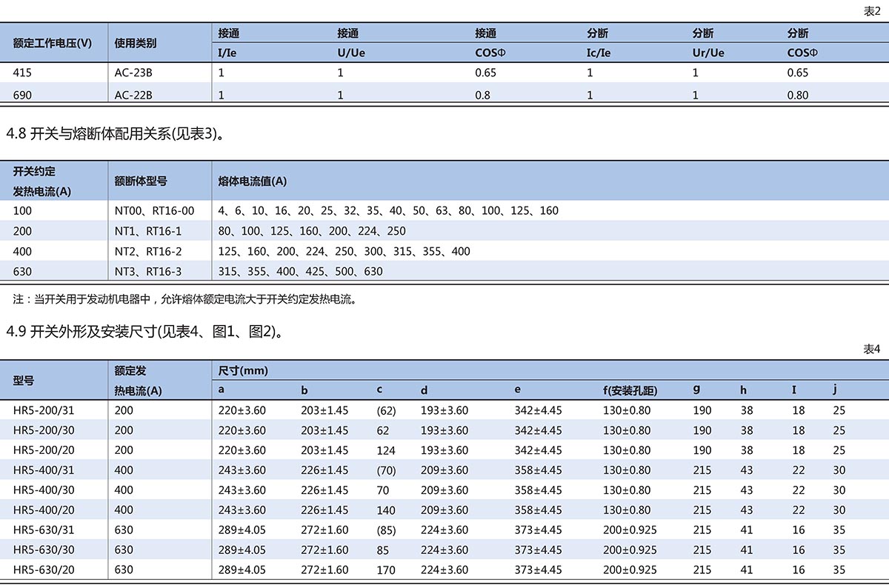Click the HR5-400/30 model cell
The image size is (889, 588).
(44, 490)
